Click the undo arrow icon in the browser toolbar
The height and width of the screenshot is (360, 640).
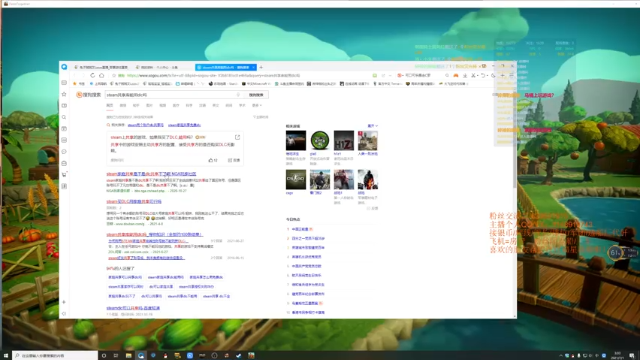tap(483, 76)
